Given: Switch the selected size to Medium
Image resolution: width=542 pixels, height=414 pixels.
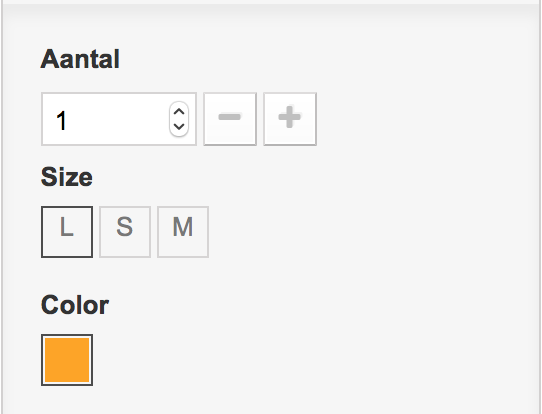Looking at the screenshot, I should tap(183, 232).
